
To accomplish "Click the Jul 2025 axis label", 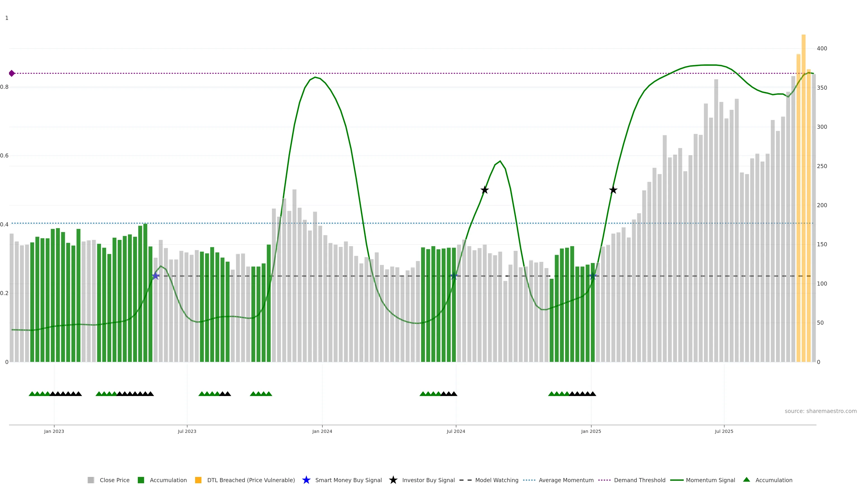I will pos(724,432).
